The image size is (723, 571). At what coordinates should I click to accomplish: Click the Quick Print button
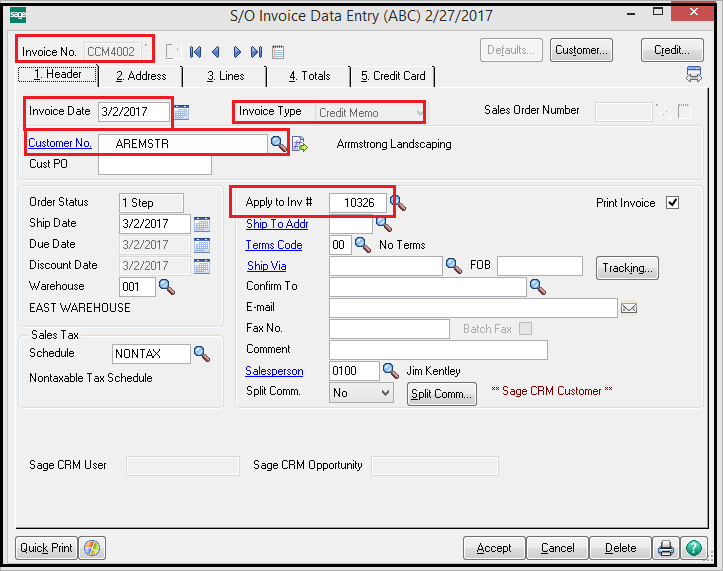46,548
